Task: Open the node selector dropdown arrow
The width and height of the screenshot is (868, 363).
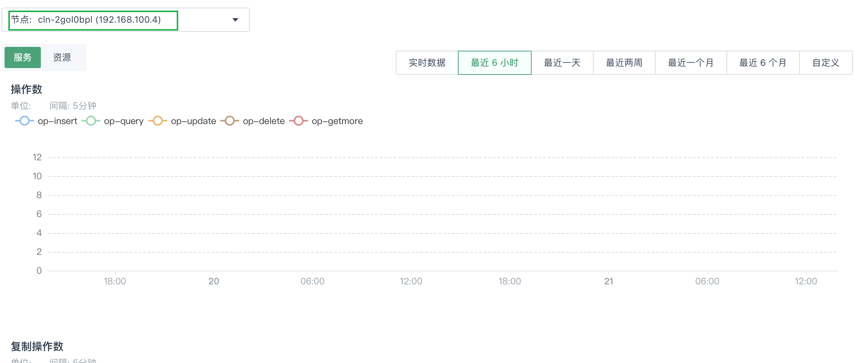Action: [x=235, y=20]
